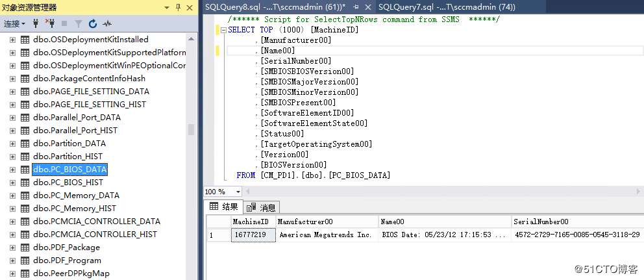Image resolution: width=644 pixels, height=280 pixels.
Task: Click the connect plug icon in Object Explorer
Action: click(x=36, y=24)
